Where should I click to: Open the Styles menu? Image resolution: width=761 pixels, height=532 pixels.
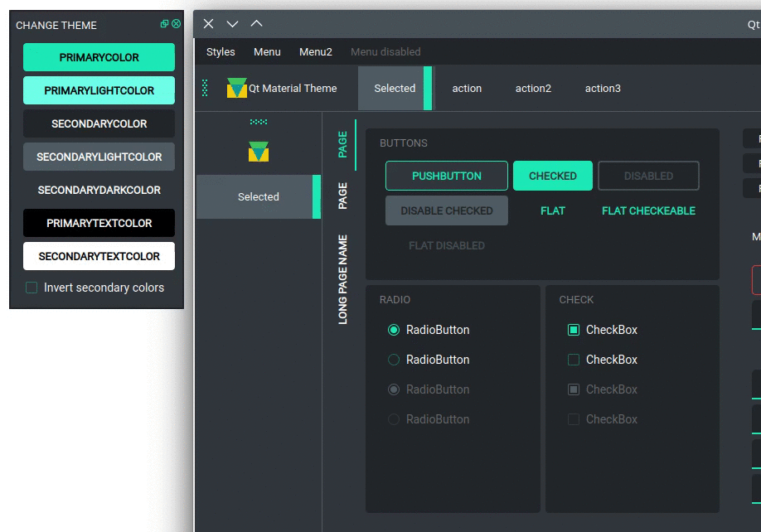coord(221,51)
